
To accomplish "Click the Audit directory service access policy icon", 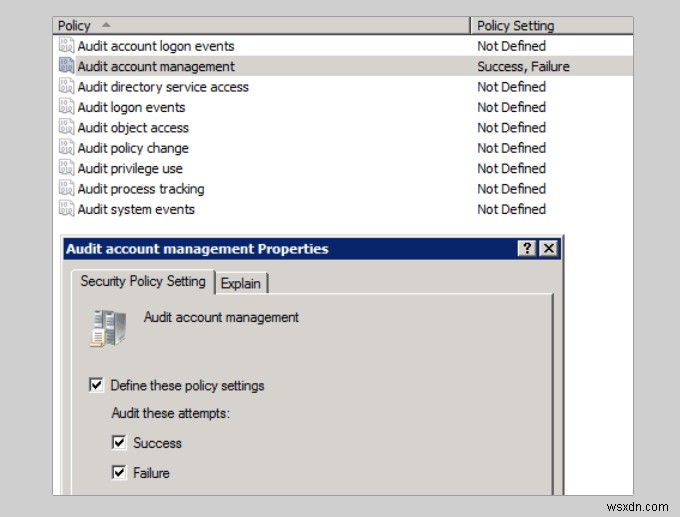I will pos(66,86).
